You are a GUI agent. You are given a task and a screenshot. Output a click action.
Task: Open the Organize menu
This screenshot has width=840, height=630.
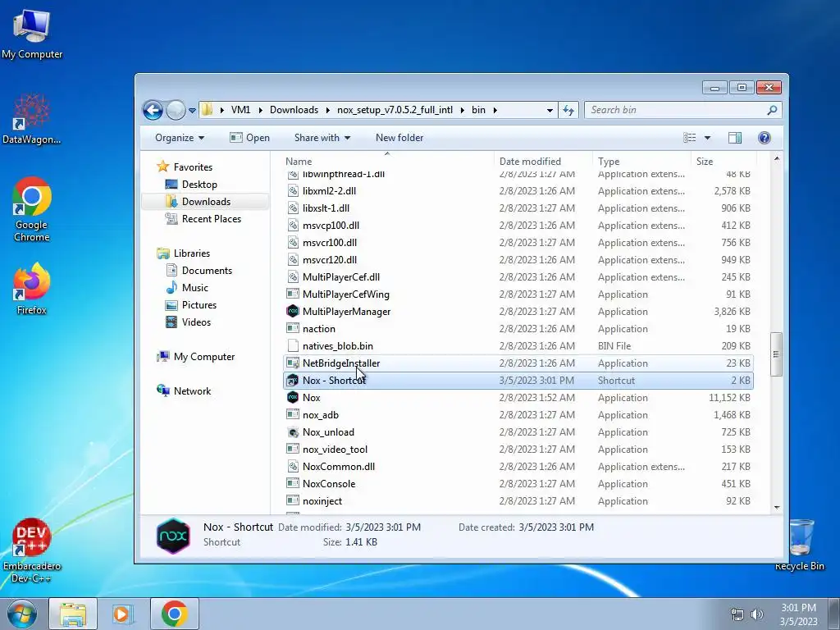pos(180,138)
